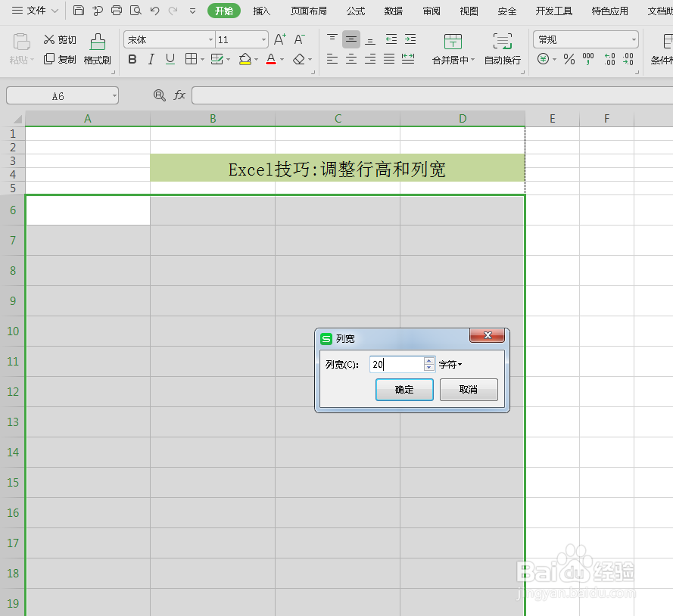The height and width of the screenshot is (616, 673).
Task: Open number format dropdown (常规)
Action: pos(634,40)
